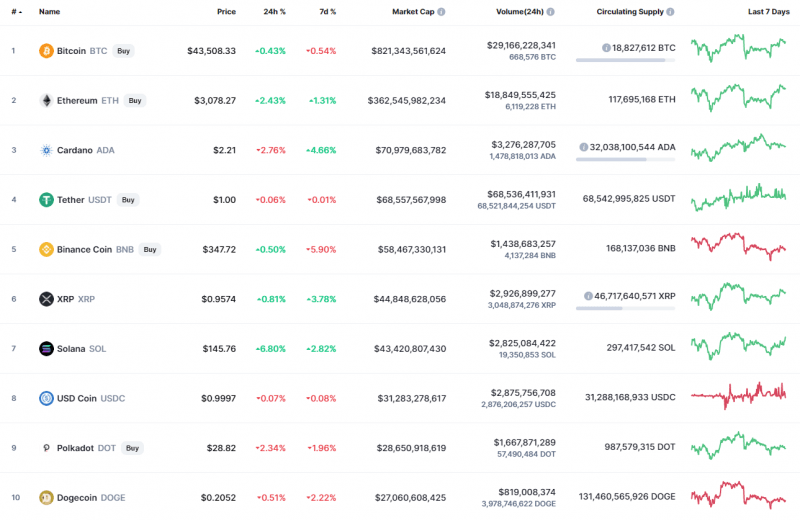This screenshot has width=800, height=520.
Task: Open the Volume(24h) info tooltip icon
Action: pyautogui.click(x=550, y=12)
